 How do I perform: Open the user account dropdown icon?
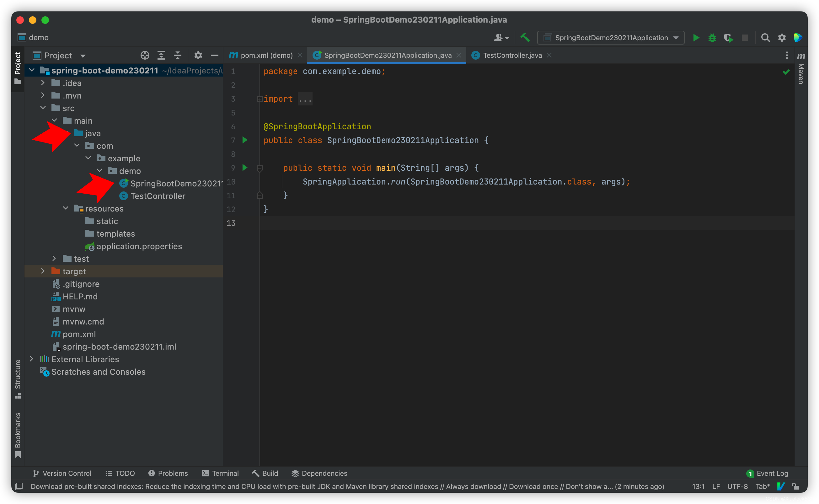501,38
